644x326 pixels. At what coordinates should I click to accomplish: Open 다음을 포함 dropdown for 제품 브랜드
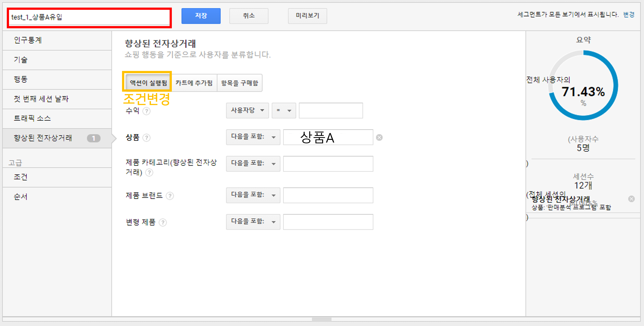click(x=253, y=195)
